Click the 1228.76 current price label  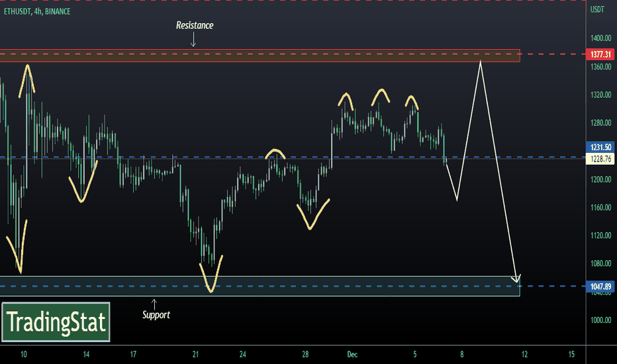click(x=600, y=159)
